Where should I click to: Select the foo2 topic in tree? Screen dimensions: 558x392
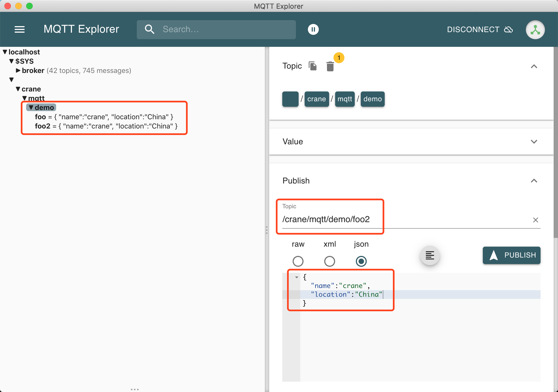tap(43, 126)
